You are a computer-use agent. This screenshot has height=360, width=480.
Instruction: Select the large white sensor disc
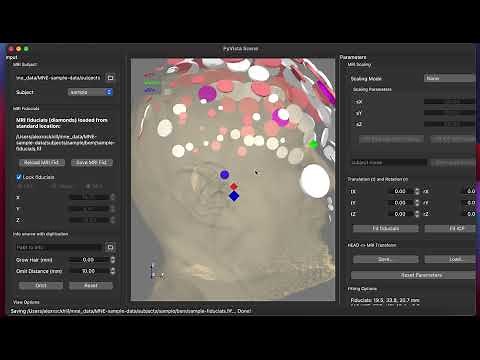(x=315, y=181)
